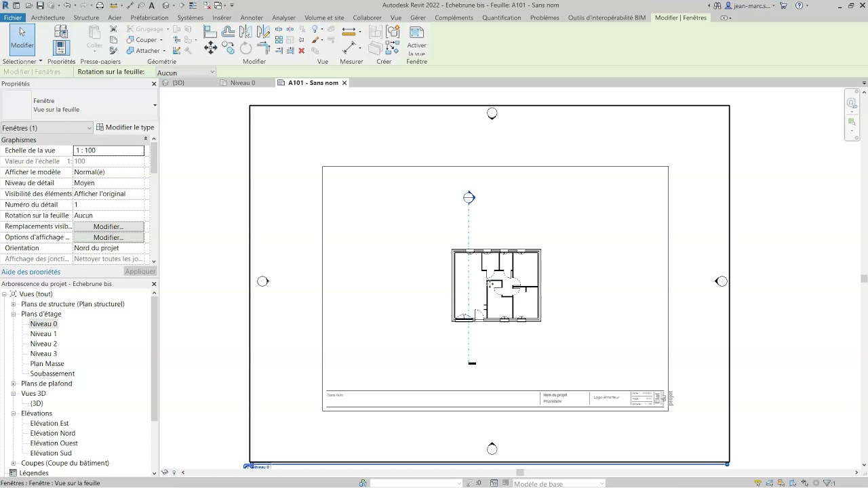Click the Align tool icon
868x488 pixels.
coord(210,32)
